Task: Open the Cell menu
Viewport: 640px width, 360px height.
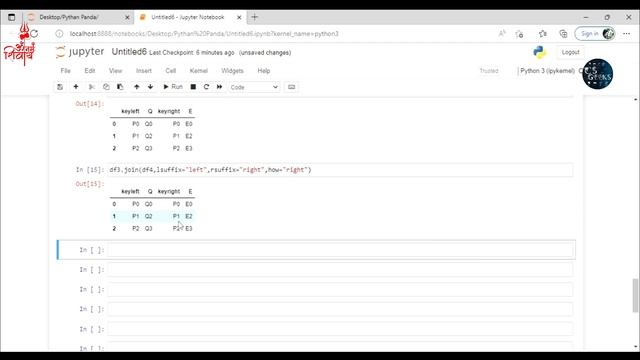Action: click(x=171, y=71)
